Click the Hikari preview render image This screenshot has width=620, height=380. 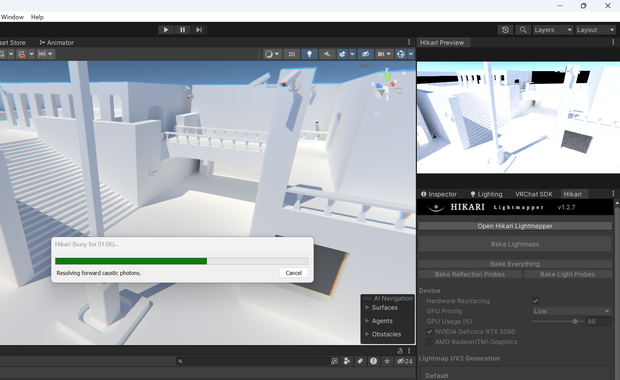point(518,117)
